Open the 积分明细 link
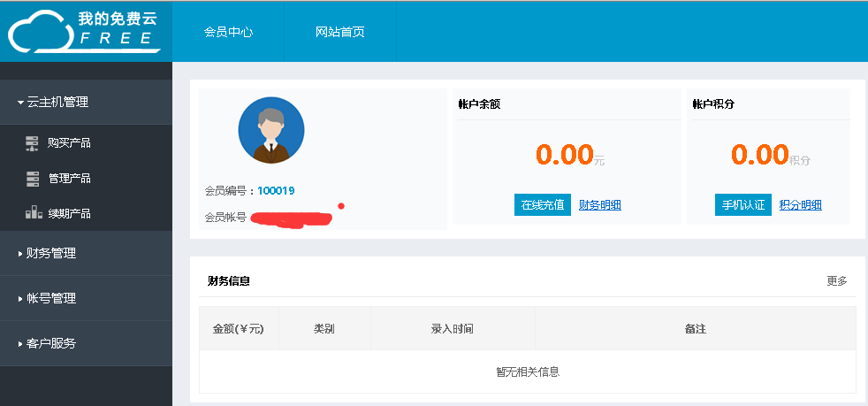This screenshot has height=406, width=868. click(x=801, y=205)
